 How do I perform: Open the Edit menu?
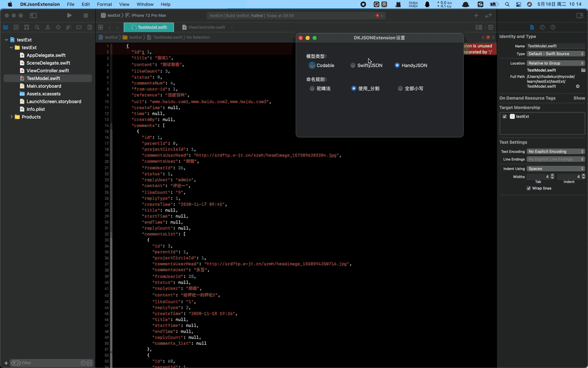[86, 4]
